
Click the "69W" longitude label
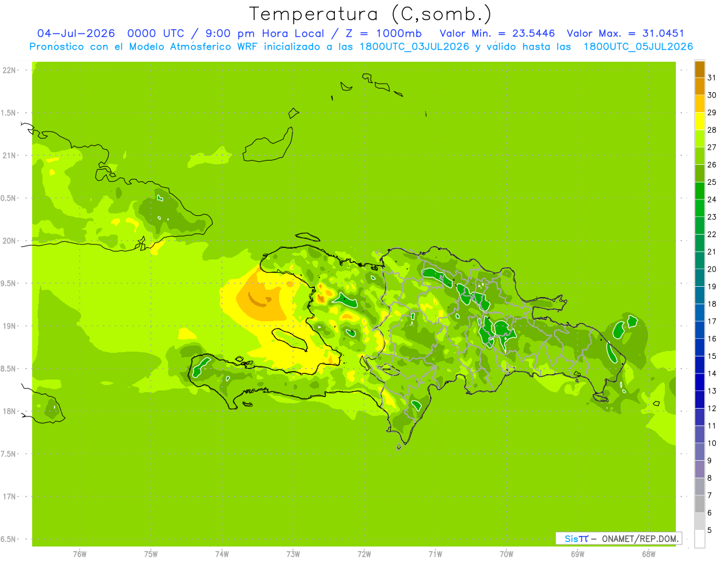click(x=578, y=554)
